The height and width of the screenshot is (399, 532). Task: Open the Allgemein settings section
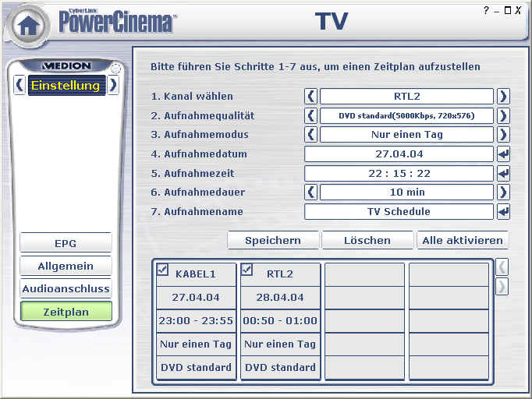click(66, 266)
